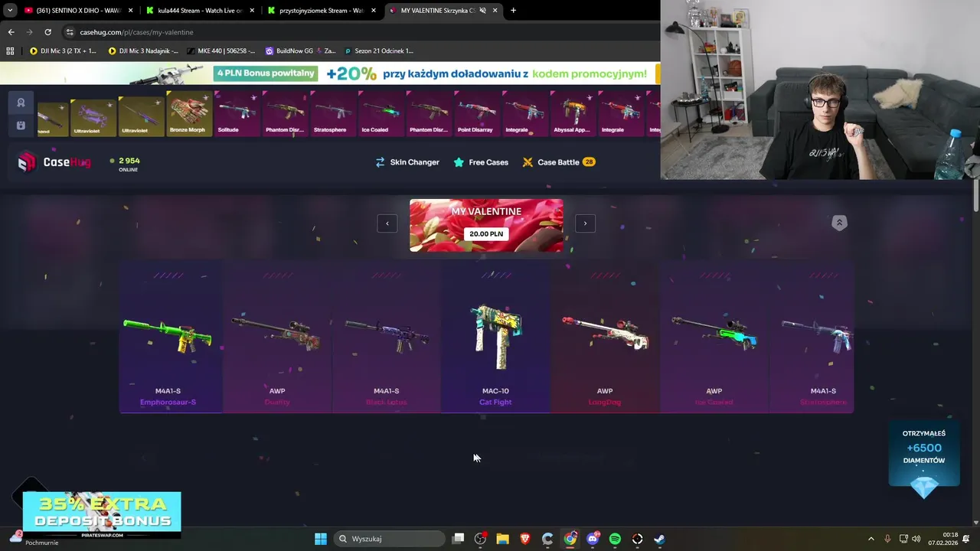
Task: Select the M4A1-S Black Lotus card
Action: point(386,337)
